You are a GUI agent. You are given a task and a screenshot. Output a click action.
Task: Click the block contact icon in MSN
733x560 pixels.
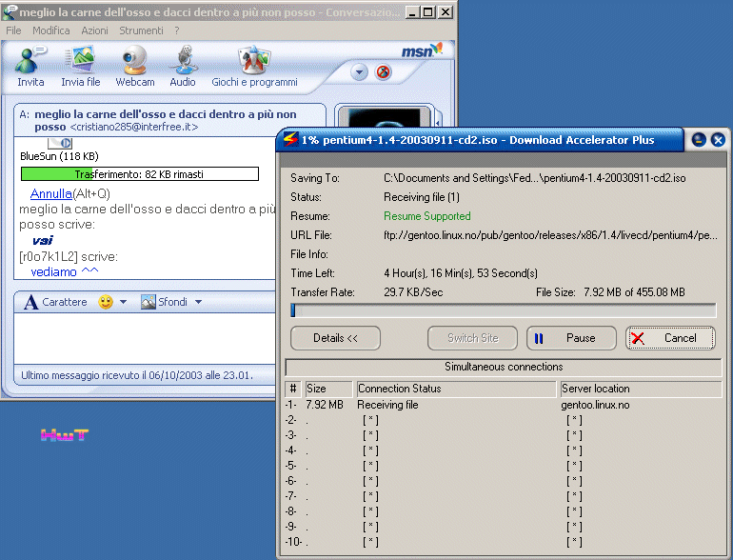384,72
